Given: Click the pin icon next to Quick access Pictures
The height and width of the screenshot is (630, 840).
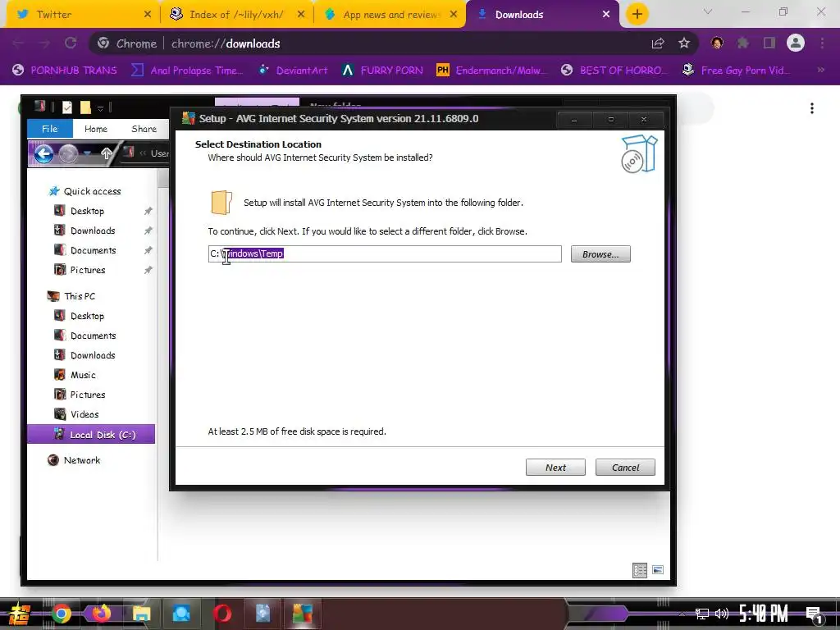Looking at the screenshot, I should (148, 270).
